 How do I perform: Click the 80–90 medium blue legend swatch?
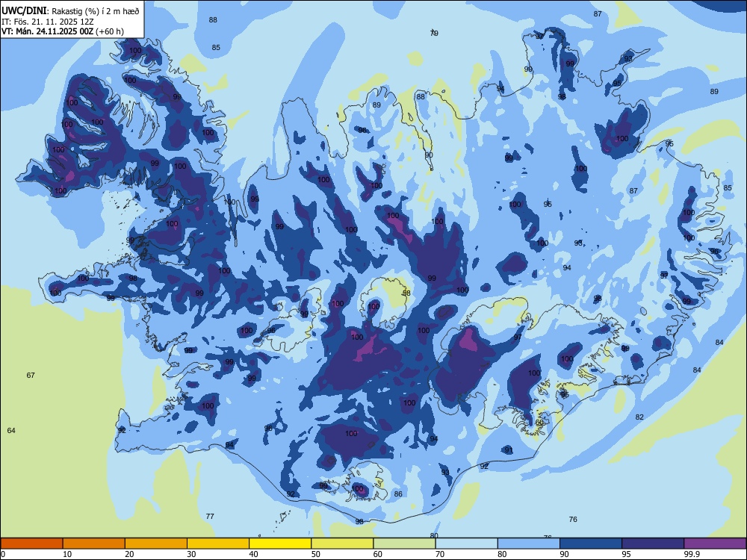tap(529, 544)
